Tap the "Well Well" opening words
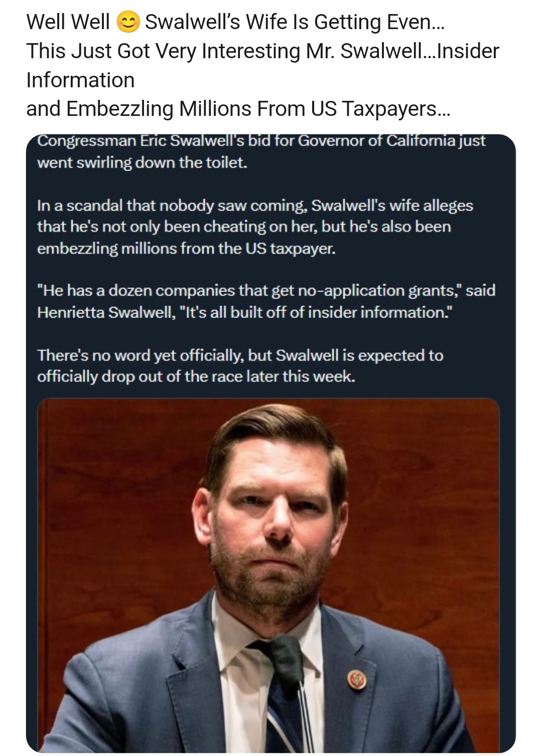The width and height of the screenshot is (542, 756). tap(68, 22)
